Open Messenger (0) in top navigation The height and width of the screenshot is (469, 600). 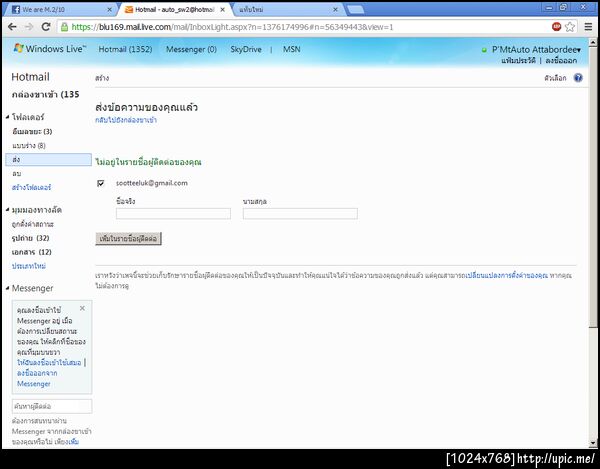[191, 49]
